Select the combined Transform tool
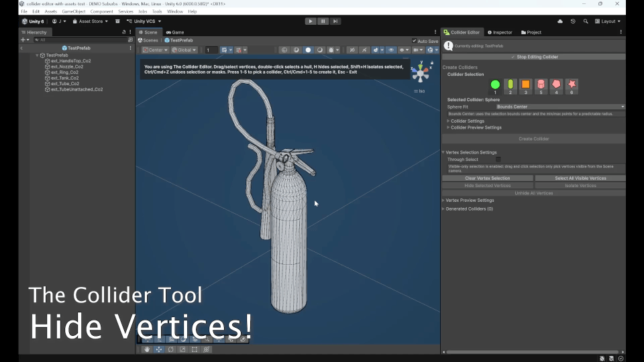This screenshot has width=644, height=362. [x=207, y=349]
